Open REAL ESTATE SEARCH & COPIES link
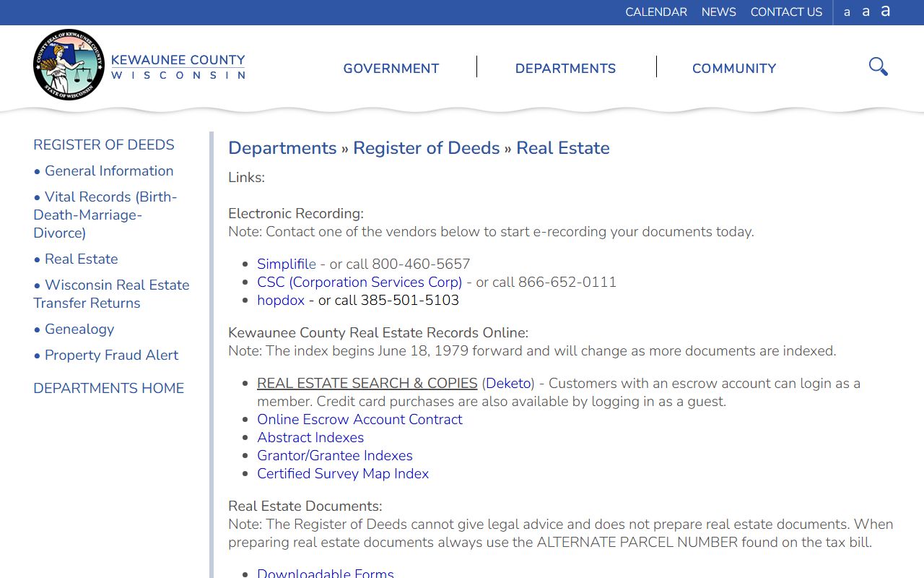 [367, 383]
